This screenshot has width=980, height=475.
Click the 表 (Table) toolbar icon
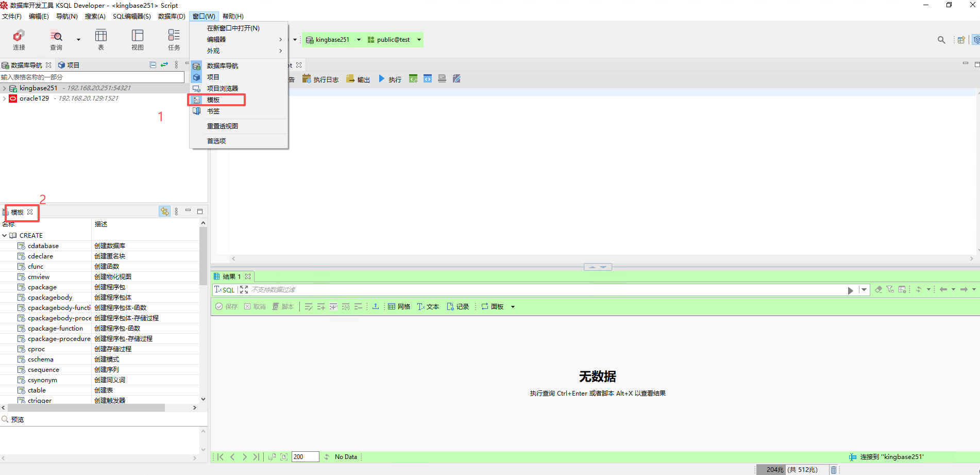tap(101, 39)
